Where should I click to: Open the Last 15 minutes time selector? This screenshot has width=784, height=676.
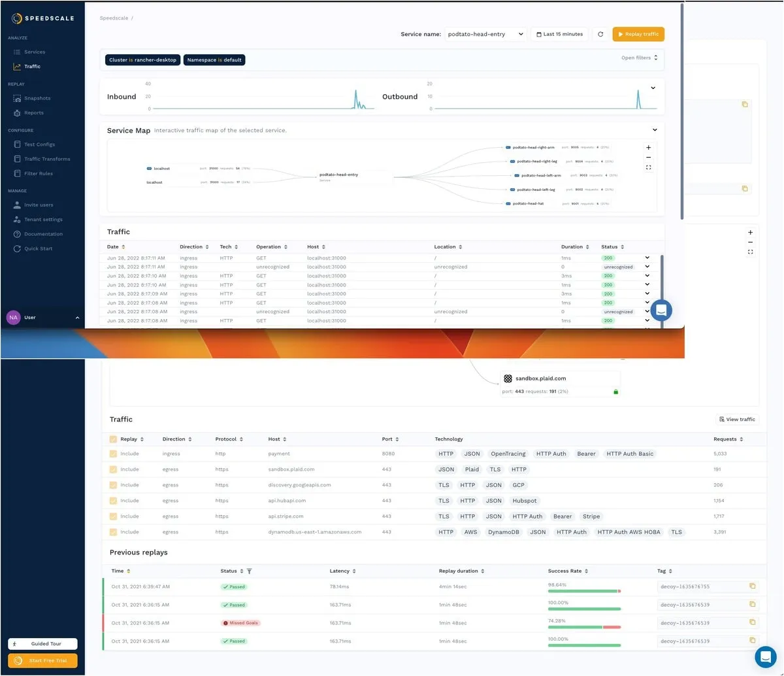click(x=559, y=33)
